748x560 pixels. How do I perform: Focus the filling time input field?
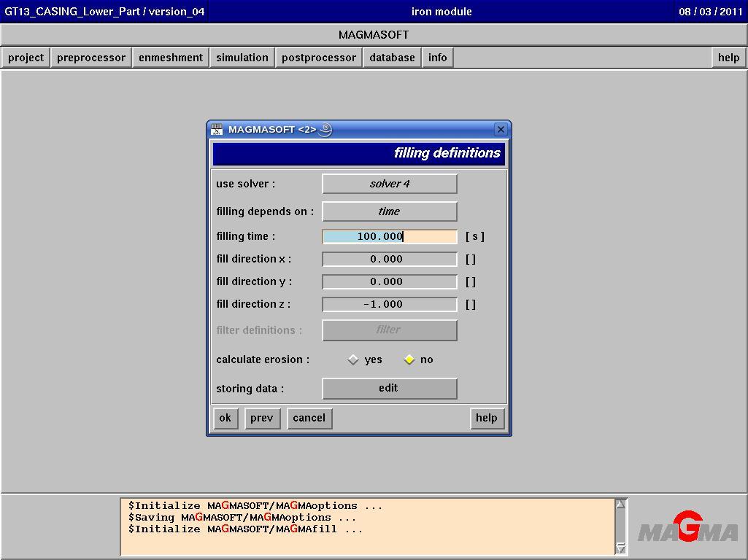(x=390, y=236)
